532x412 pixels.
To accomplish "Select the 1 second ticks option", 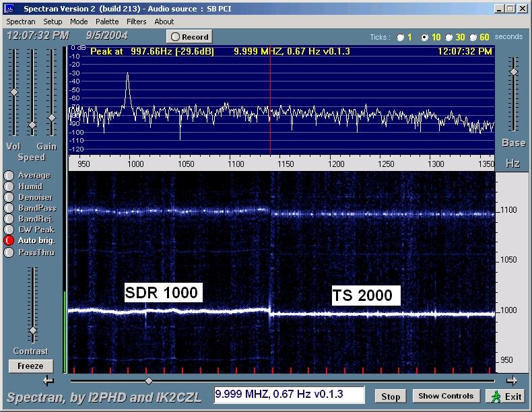I will [401, 38].
